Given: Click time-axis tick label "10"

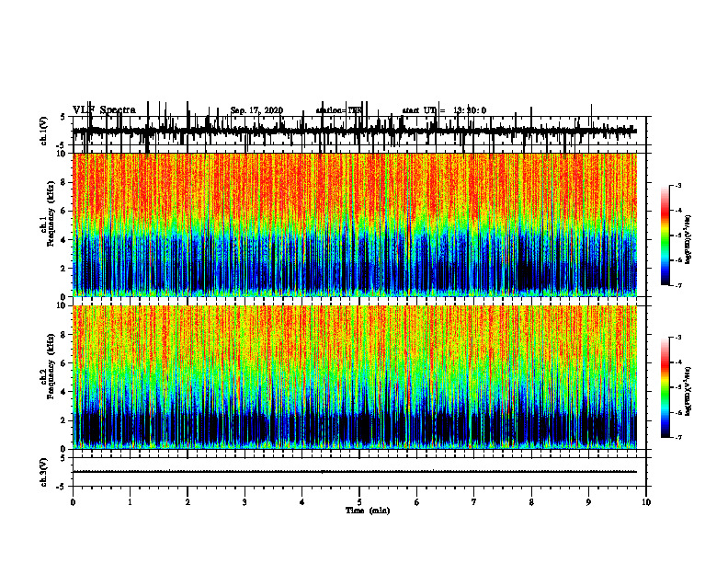Looking at the screenshot, I should [646, 502].
